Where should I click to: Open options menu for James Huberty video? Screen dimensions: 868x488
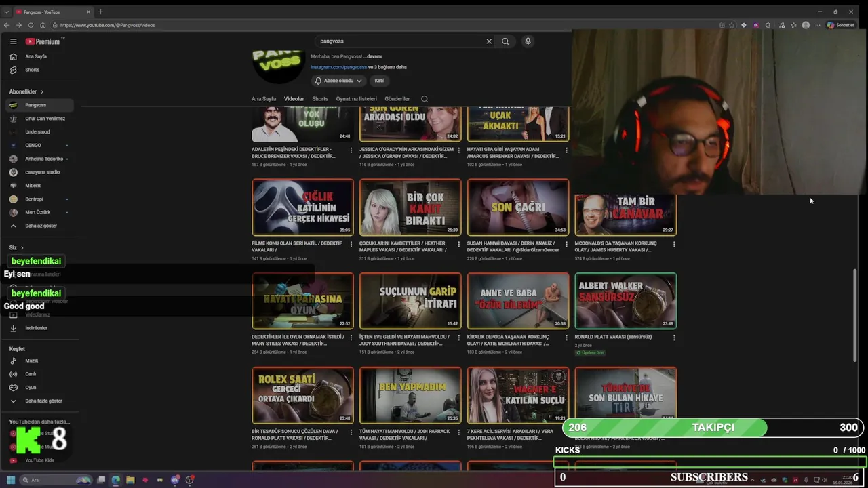673,245
